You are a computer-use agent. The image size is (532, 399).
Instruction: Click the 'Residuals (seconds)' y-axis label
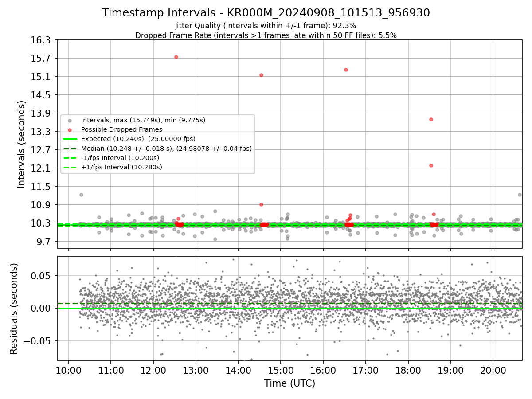14,309
